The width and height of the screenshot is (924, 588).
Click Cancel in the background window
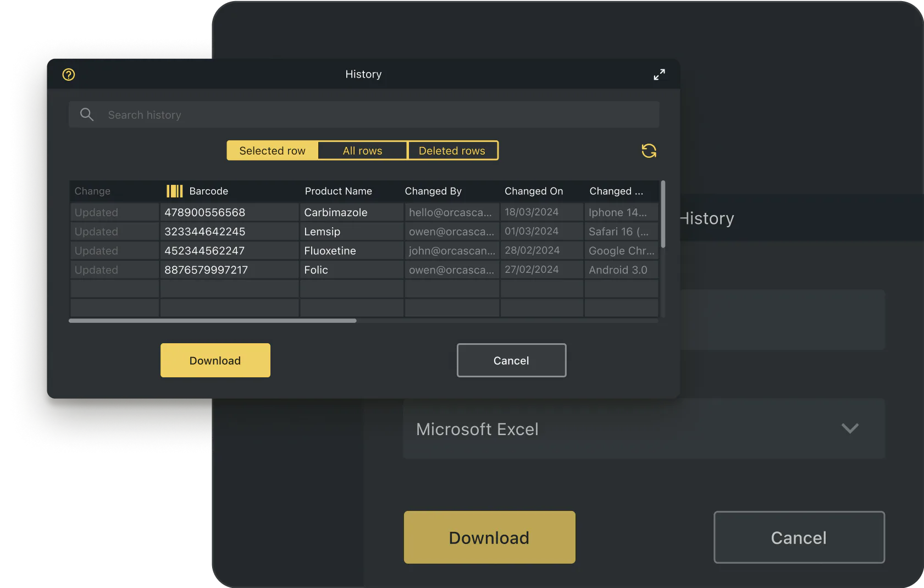click(799, 537)
